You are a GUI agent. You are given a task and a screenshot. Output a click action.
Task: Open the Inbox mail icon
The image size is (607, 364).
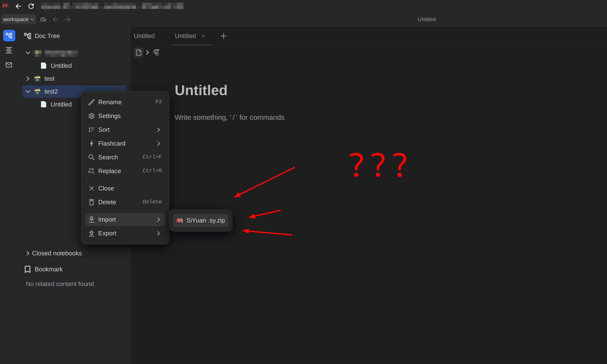(9, 65)
